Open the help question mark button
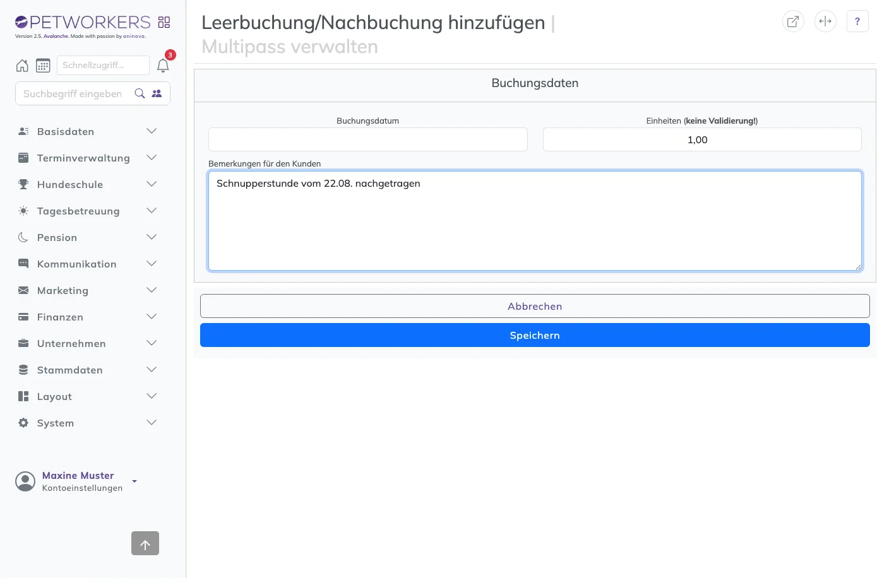This screenshot has height=588, width=894. (x=857, y=21)
